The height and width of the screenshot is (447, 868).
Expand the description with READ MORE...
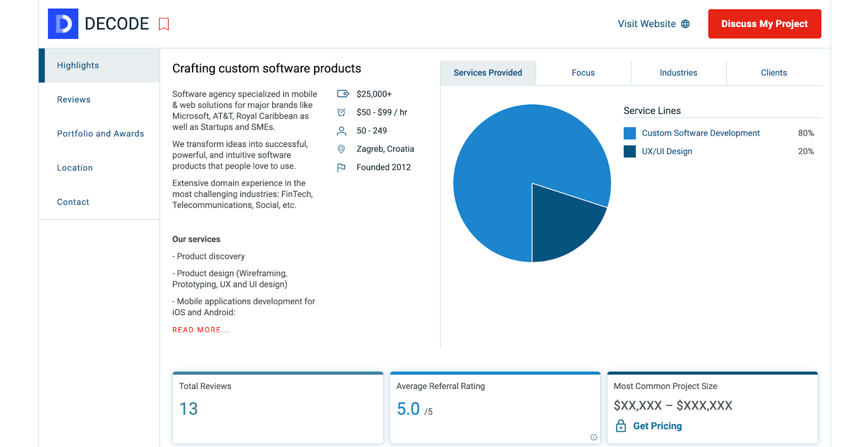201,330
